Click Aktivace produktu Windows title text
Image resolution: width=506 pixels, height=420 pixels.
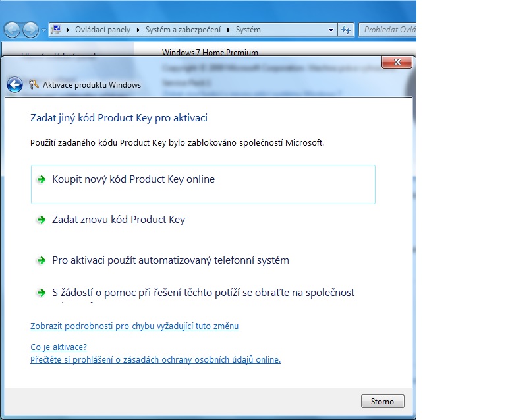[92, 85]
